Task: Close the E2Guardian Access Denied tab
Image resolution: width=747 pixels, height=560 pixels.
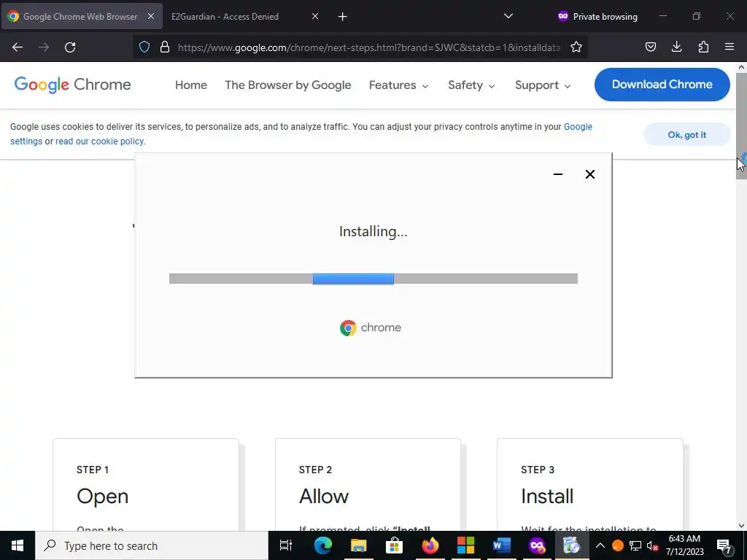Action: pos(315,16)
